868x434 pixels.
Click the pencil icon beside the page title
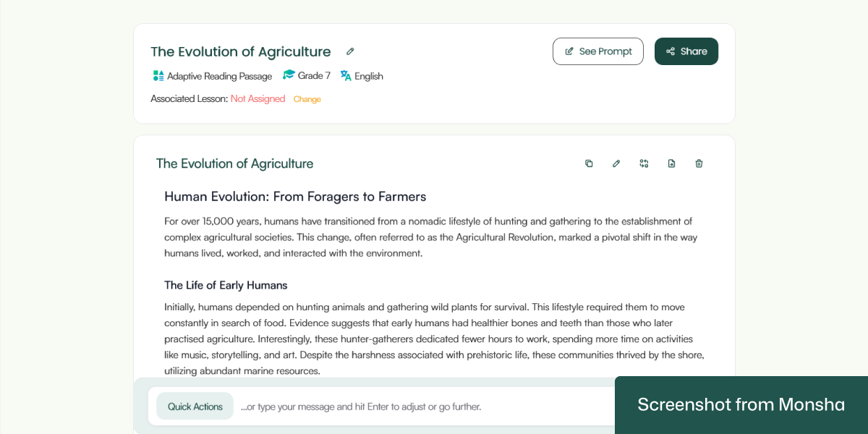(350, 51)
